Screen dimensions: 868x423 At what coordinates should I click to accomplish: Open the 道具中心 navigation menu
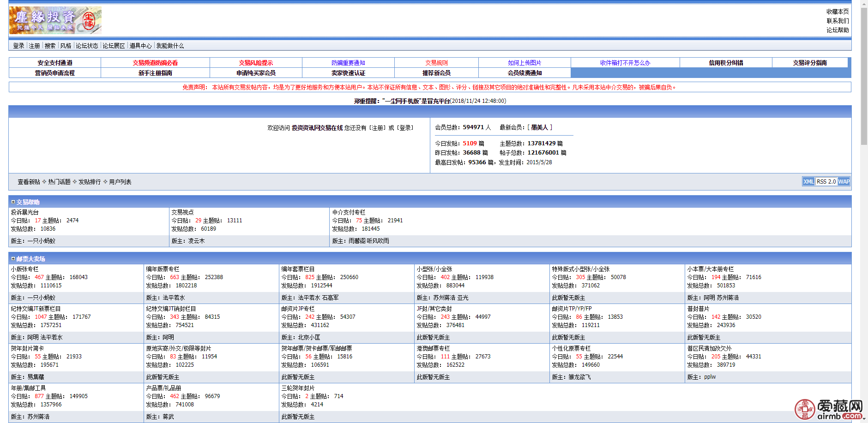coord(140,46)
